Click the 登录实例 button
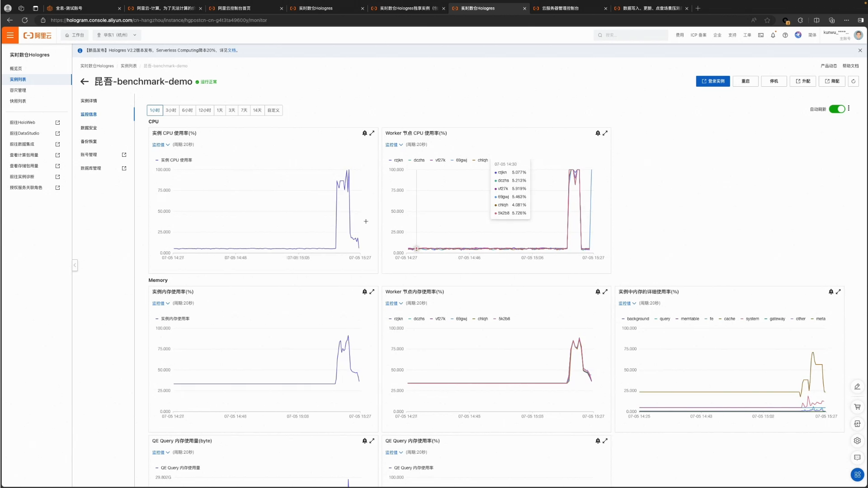The image size is (868, 488). click(712, 81)
